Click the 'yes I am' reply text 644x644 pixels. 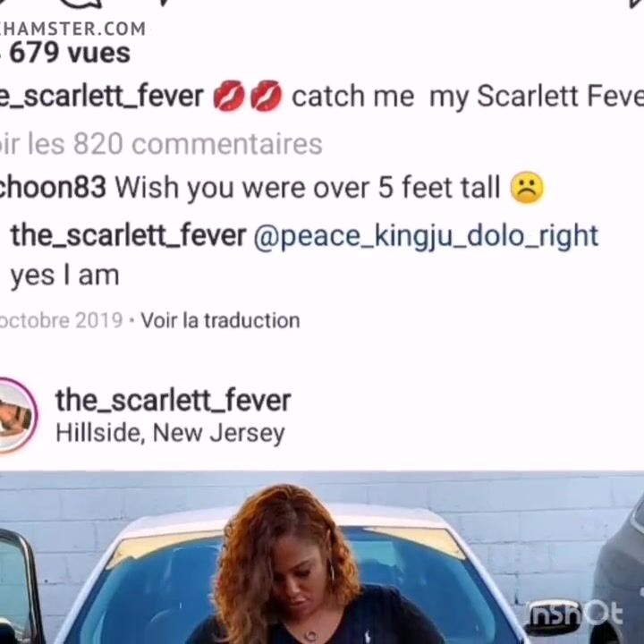pyautogui.click(x=65, y=275)
